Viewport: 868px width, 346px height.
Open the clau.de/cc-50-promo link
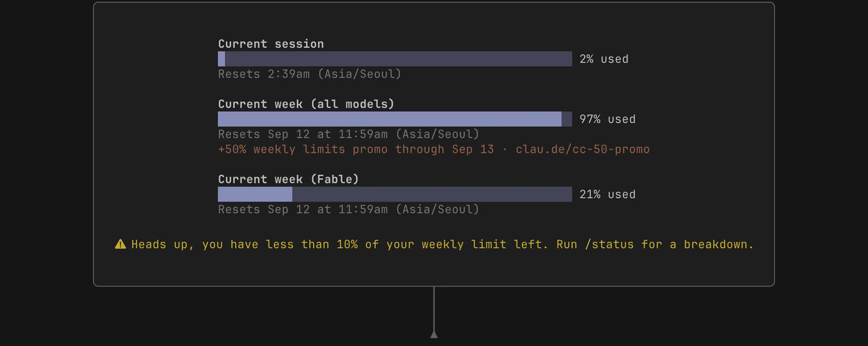(x=583, y=149)
